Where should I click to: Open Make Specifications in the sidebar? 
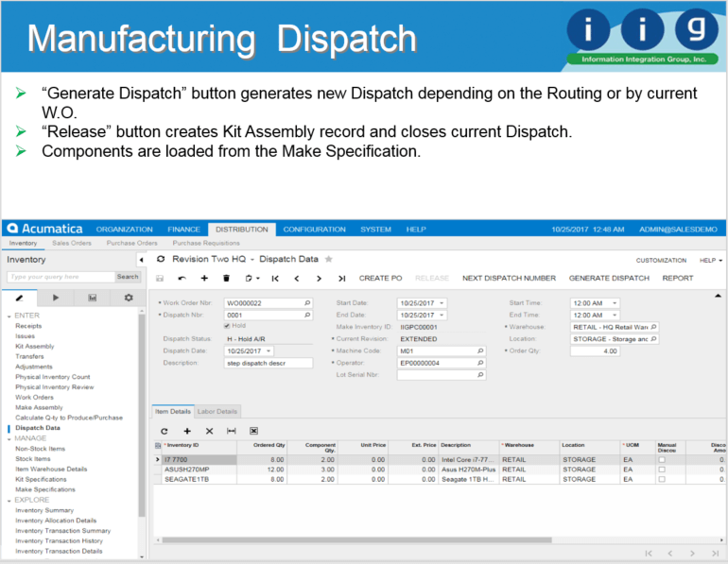[x=45, y=489]
